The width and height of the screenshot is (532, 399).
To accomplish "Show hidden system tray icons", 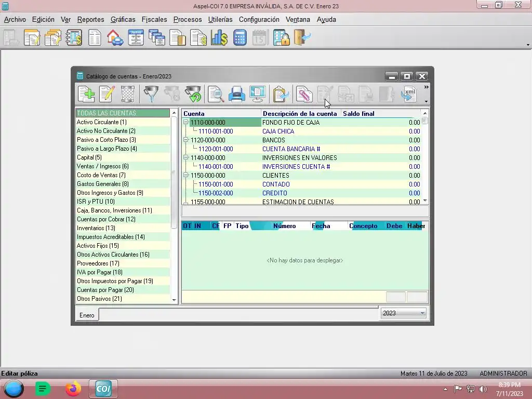I will point(445,389).
